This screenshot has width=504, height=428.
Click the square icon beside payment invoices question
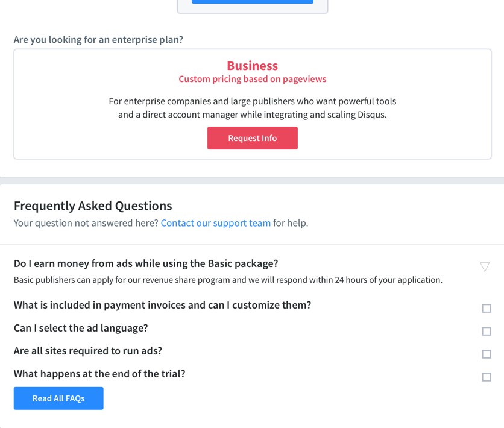coord(487,309)
